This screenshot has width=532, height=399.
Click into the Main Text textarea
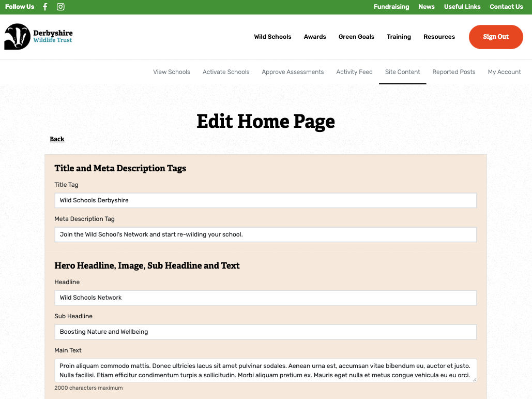coord(266,371)
